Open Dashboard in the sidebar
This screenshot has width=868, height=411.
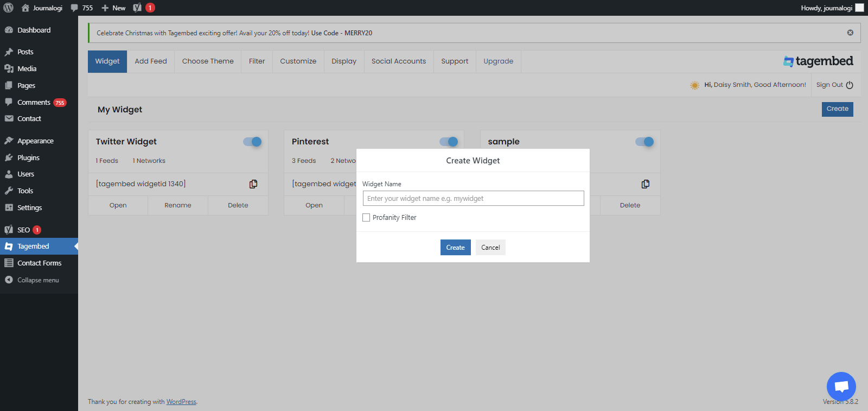pos(39,30)
